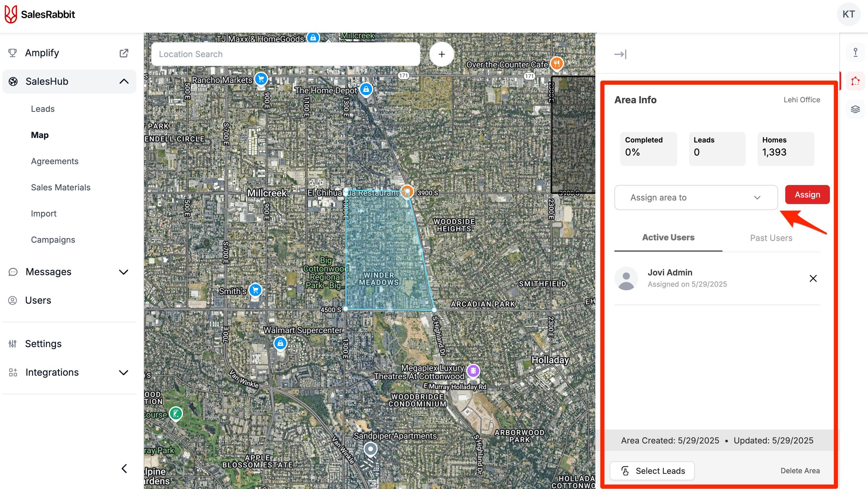Click the SalesRabbit logo

[40, 14]
